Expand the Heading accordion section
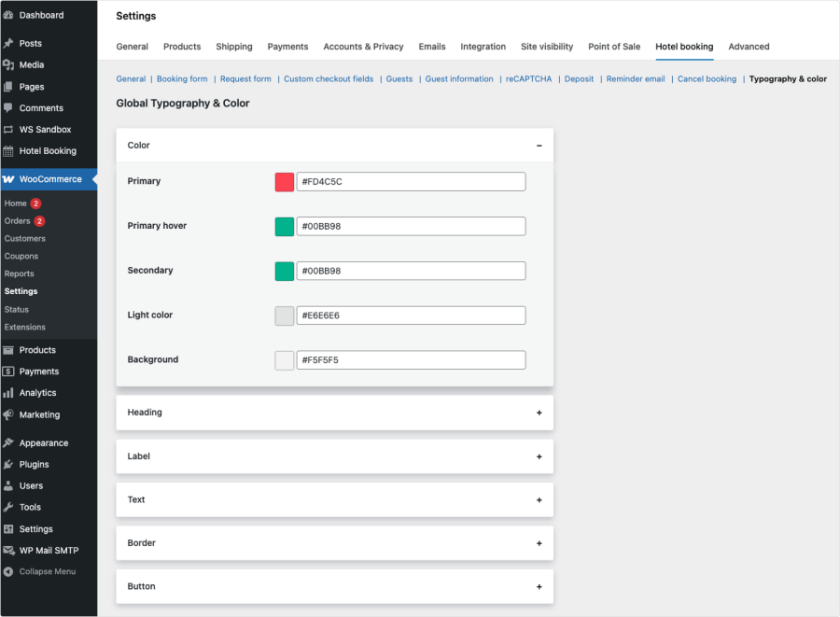This screenshot has height=617, width=840. [x=539, y=413]
